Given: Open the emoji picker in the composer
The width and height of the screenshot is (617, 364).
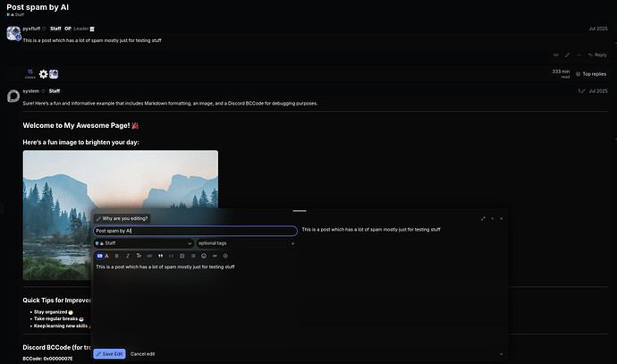Looking at the screenshot, I should pyautogui.click(x=204, y=256).
